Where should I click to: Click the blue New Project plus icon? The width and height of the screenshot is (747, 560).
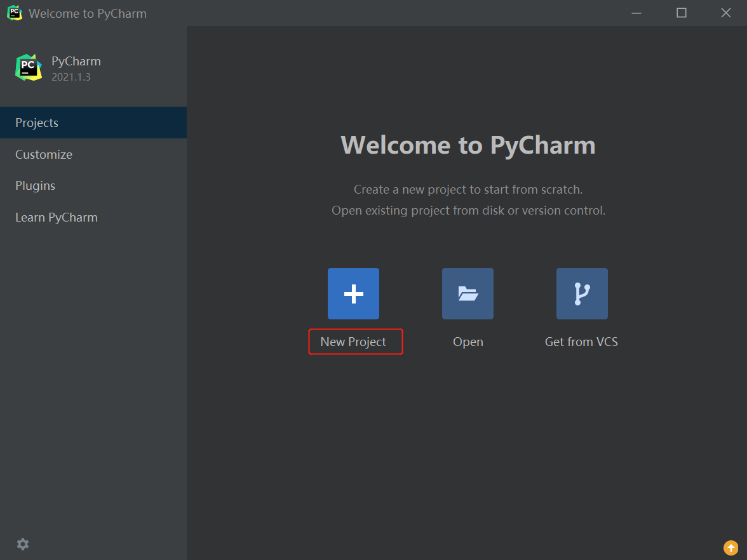click(x=353, y=293)
